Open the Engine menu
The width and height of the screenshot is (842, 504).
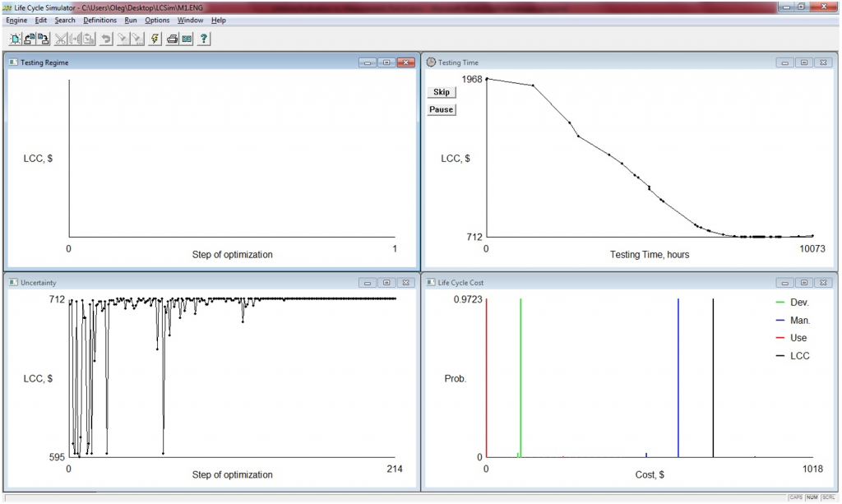click(16, 20)
